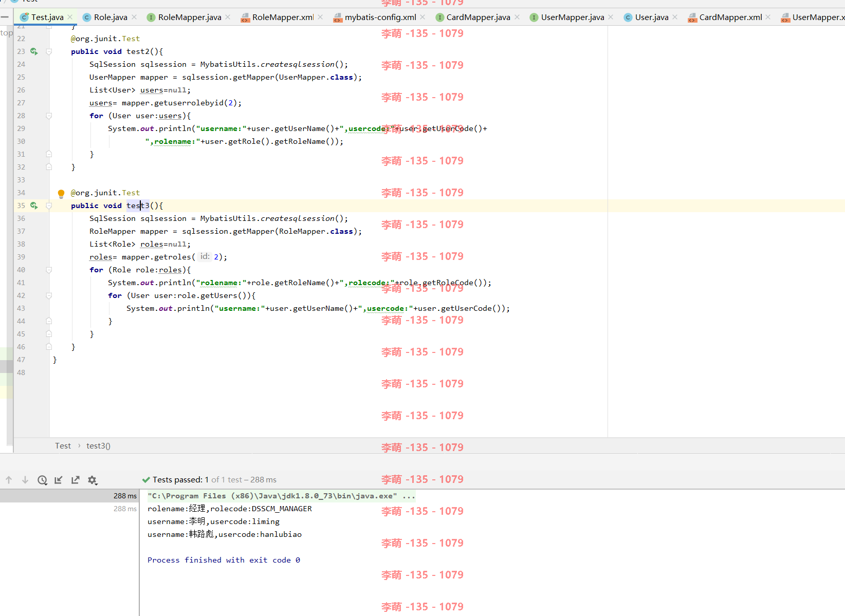The image size is (845, 616).
Task: Click 'Process finished with exit code 0'
Action: pyautogui.click(x=224, y=560)
